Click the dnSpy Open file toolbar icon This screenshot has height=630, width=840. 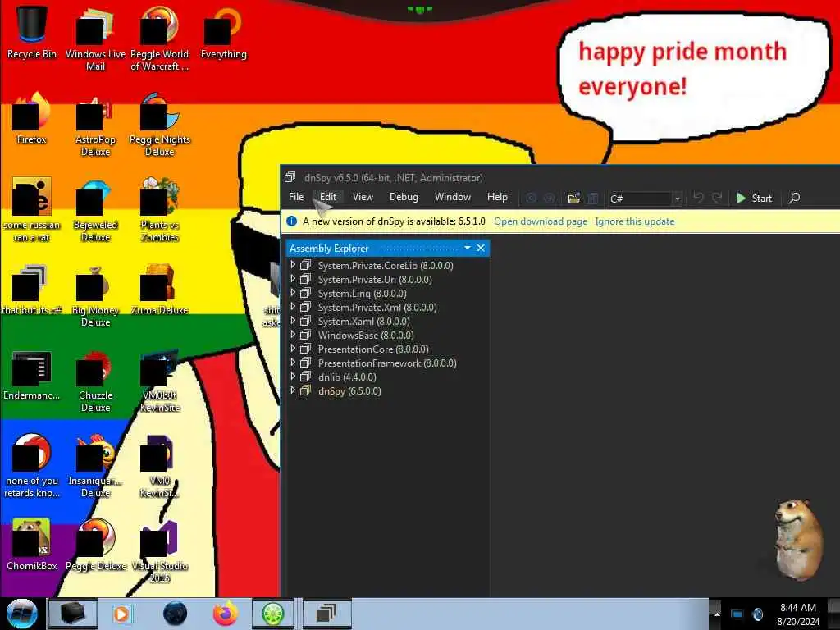pos(573,199)
